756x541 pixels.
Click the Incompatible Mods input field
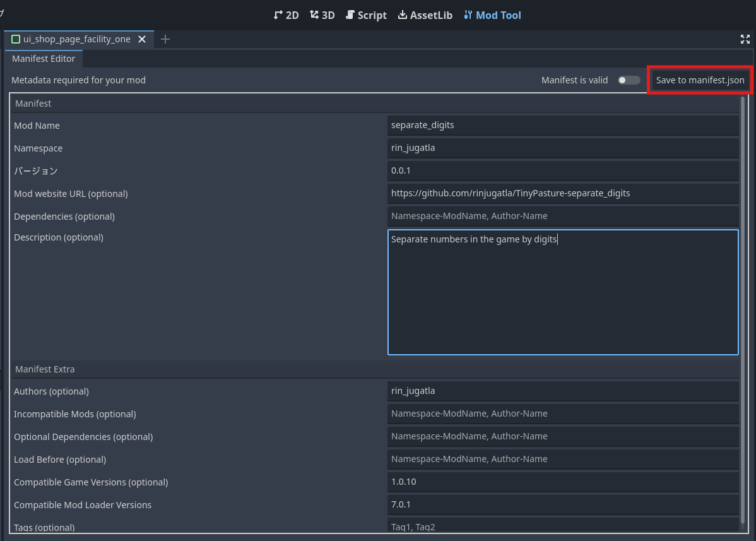[x=563, y=413]
